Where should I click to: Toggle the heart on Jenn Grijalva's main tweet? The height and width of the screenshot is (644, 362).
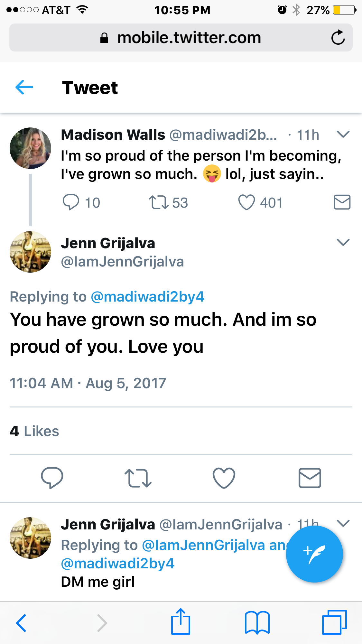pos(224,478)
